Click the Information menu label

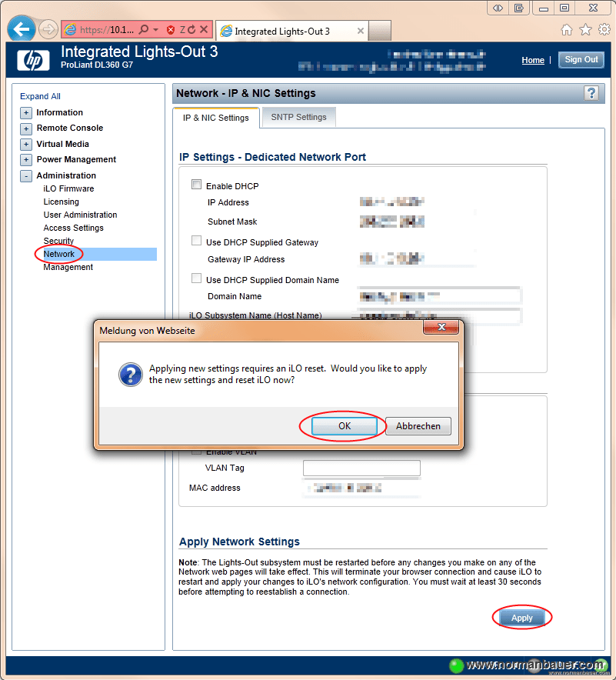tap(59, 112)
